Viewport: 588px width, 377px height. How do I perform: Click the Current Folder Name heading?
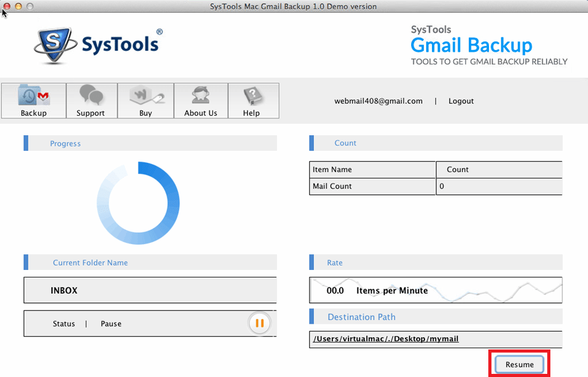coord(90,262)
